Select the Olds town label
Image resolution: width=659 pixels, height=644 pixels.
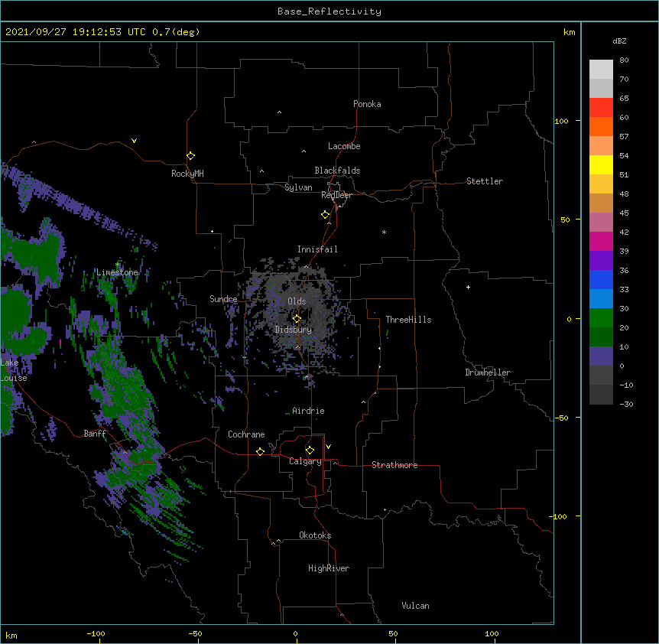click(297, 301)
